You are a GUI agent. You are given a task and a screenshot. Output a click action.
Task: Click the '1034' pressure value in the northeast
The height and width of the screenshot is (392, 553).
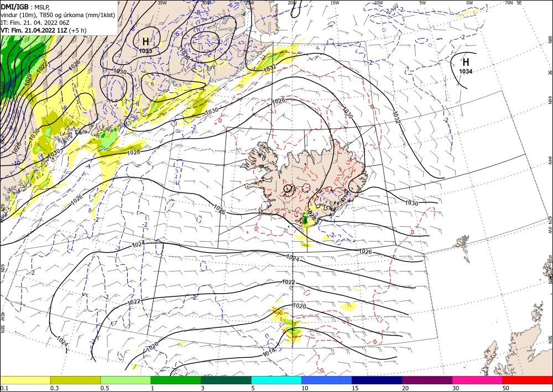click(466, 71)
